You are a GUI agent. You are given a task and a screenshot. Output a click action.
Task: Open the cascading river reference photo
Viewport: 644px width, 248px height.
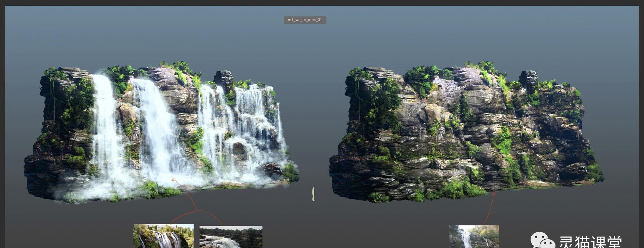click(231, 237)
